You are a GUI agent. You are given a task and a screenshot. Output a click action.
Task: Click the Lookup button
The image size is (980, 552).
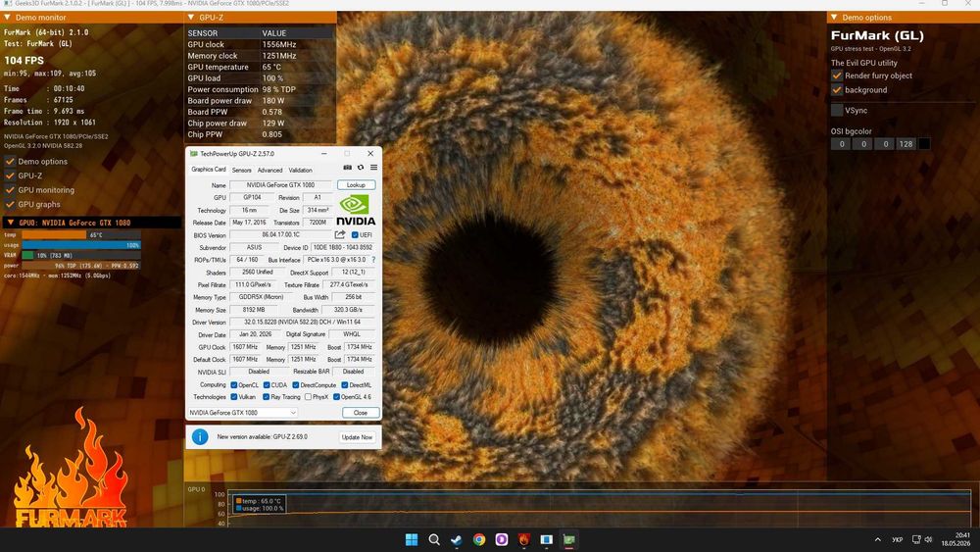(x=357, y=185)
